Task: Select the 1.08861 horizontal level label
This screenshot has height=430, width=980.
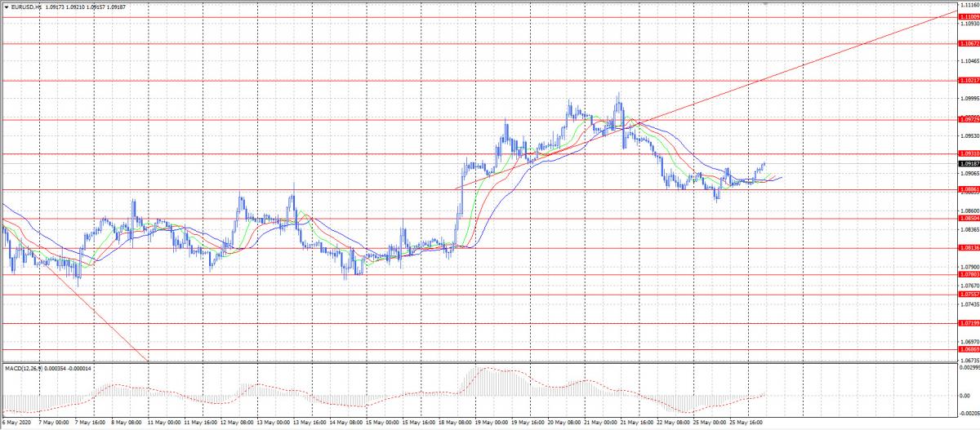Action: click(969, 189)
